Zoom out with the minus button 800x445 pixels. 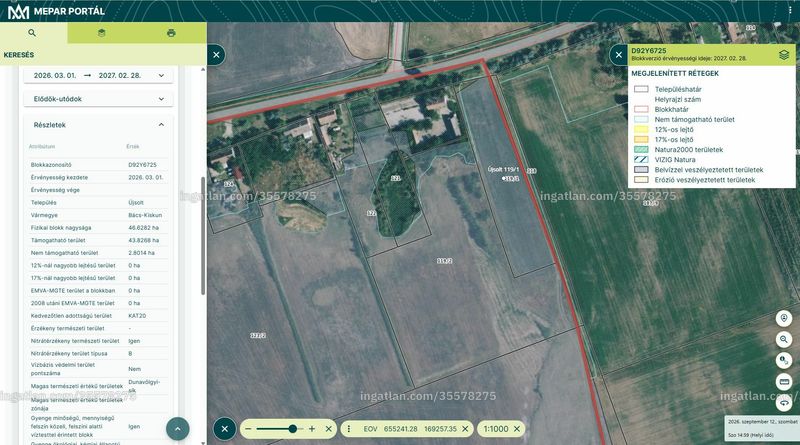[x=248, y=429]
